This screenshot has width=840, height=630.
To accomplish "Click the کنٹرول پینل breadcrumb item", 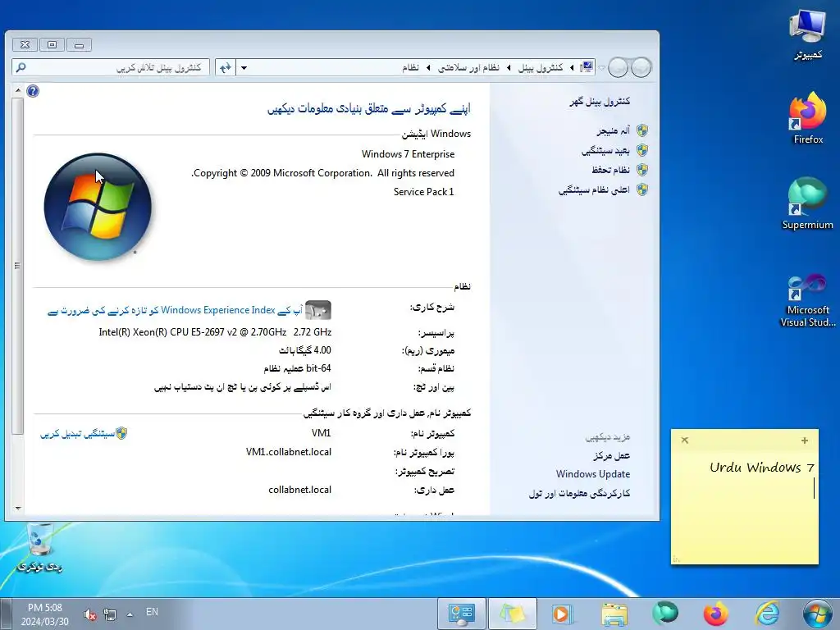I will (x=541, y=67).
